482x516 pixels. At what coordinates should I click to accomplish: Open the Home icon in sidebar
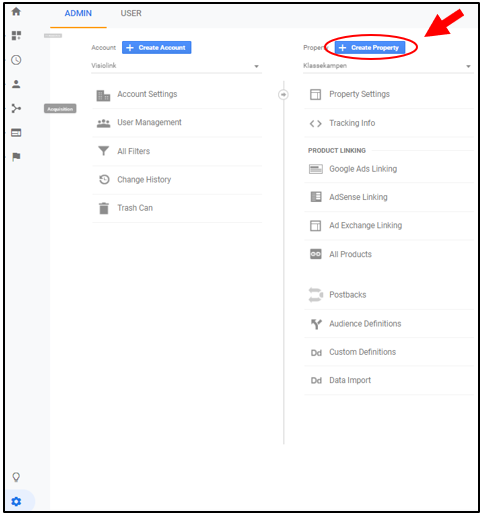point(16,12)
